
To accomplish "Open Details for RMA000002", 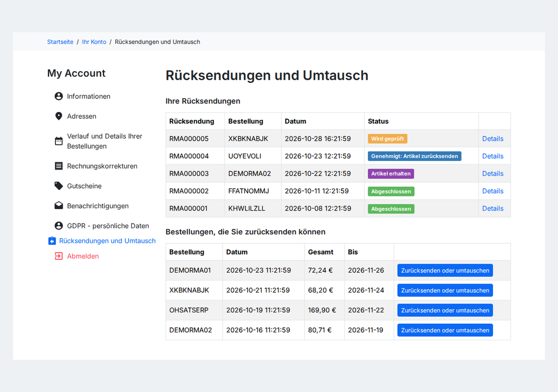I will tap(493, 191).
